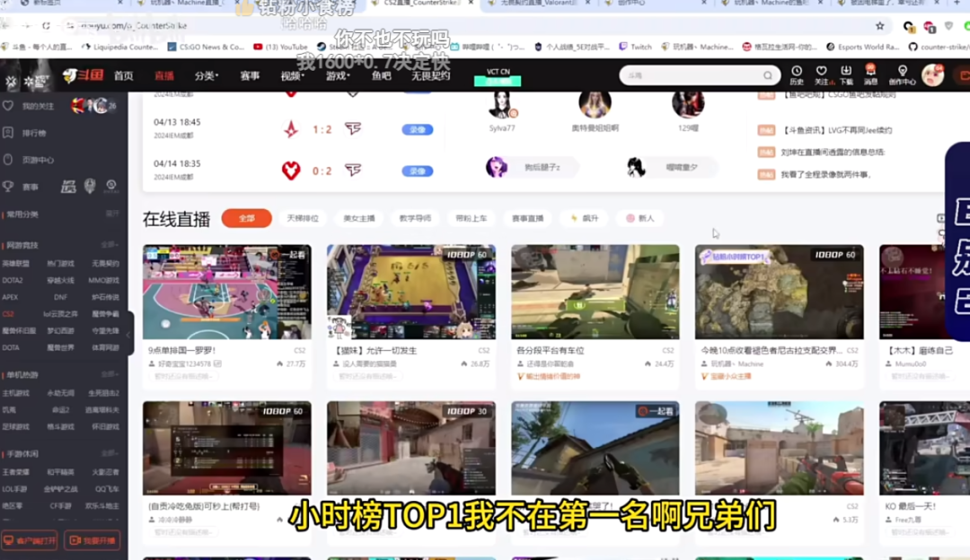Select the 教学导师 filter tab
970x560 pixels.
415,218
